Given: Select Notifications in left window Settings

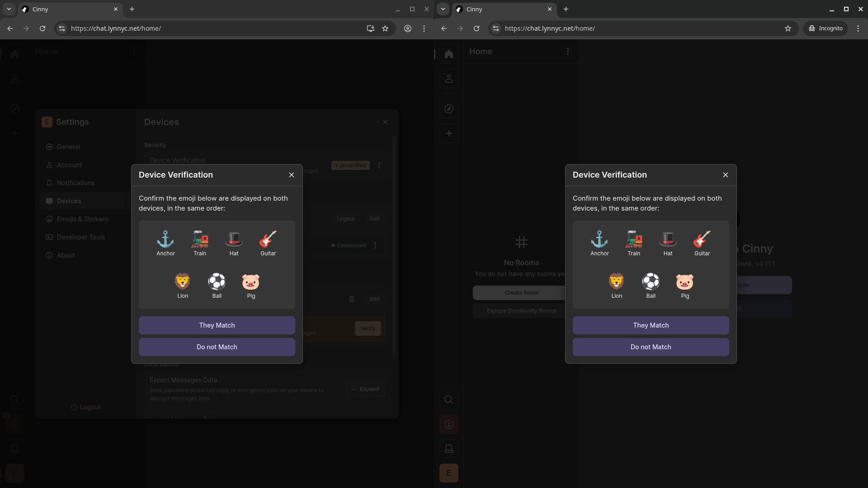Looking at the screenshot, I should (86, 183).
